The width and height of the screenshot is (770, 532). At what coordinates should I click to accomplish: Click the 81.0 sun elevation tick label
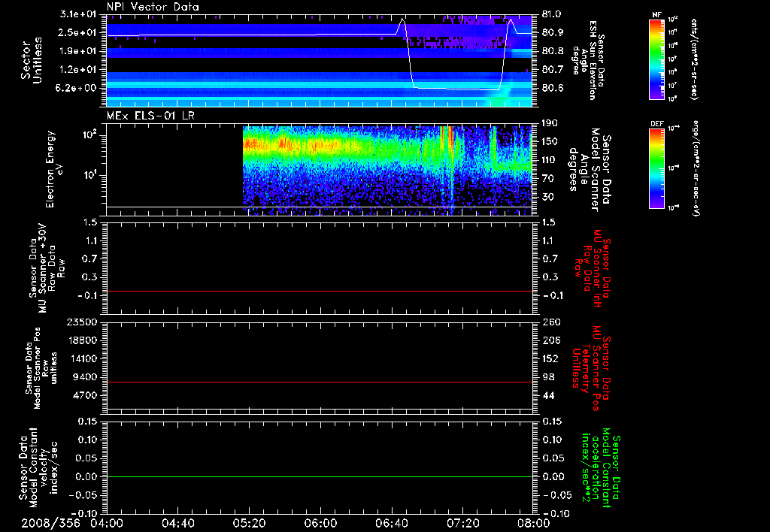coord(553,14)
